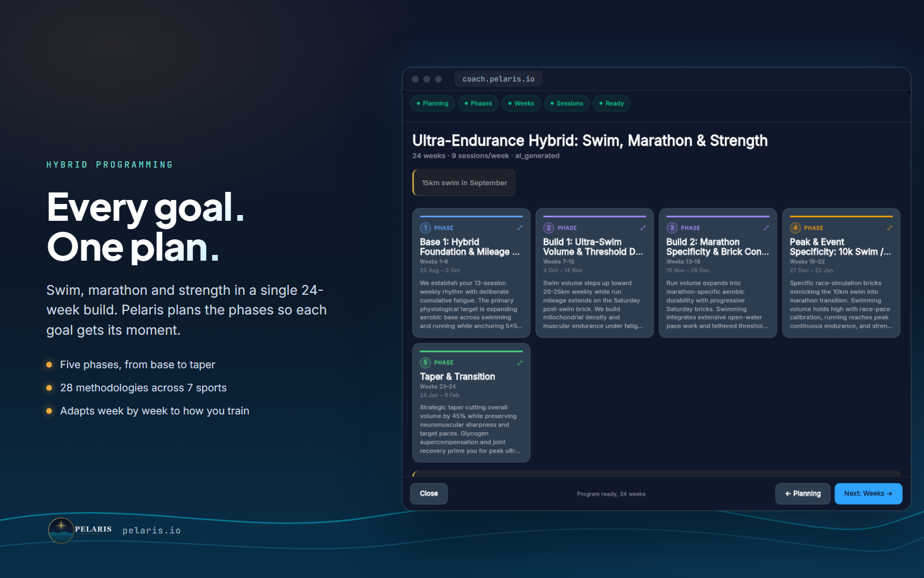Open the Planning step tab
The image size is (924, 578).
point(433,103)
